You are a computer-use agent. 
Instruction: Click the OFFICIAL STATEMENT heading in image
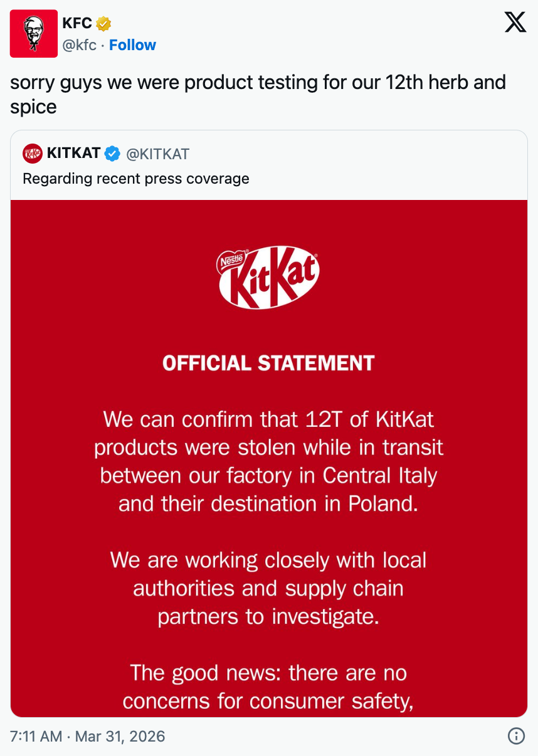pyautogui.click(x=268, y=363)
